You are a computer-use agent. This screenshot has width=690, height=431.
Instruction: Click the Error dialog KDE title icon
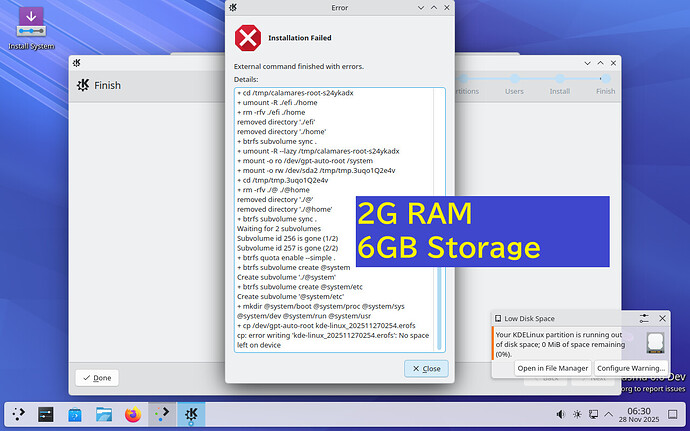point(233,7)
